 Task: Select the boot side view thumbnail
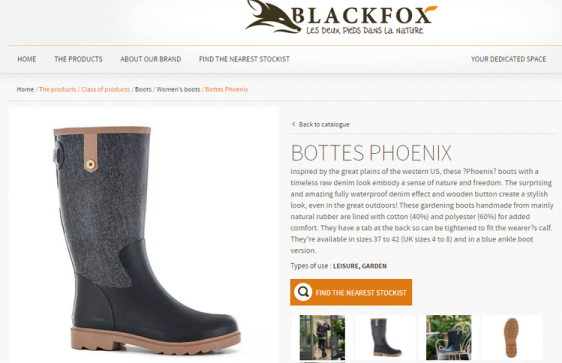point(385,338)
